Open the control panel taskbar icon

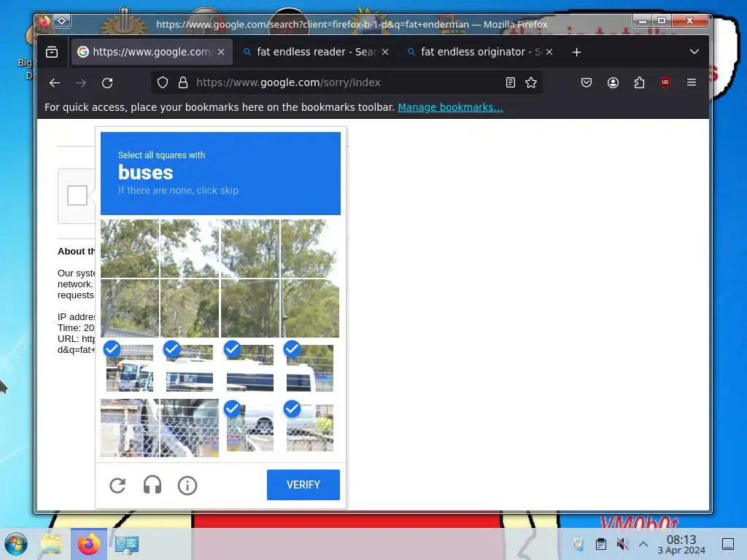point(126,544)
